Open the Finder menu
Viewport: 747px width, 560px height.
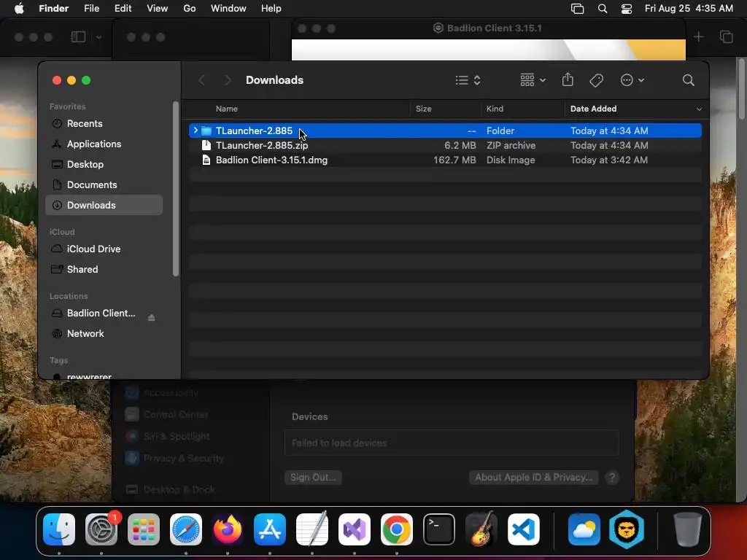pyautogui.click(x=53, y=9)
